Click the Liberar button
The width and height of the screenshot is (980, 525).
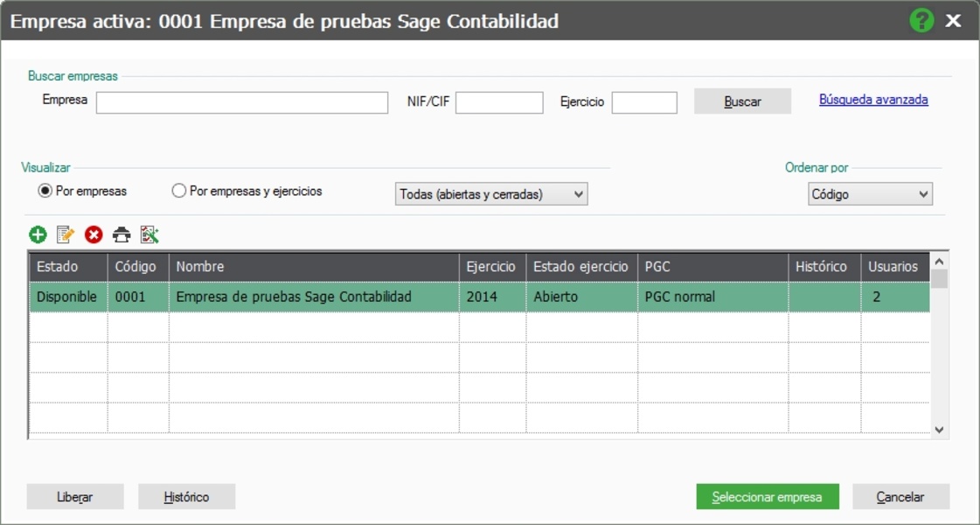point(75,497)
